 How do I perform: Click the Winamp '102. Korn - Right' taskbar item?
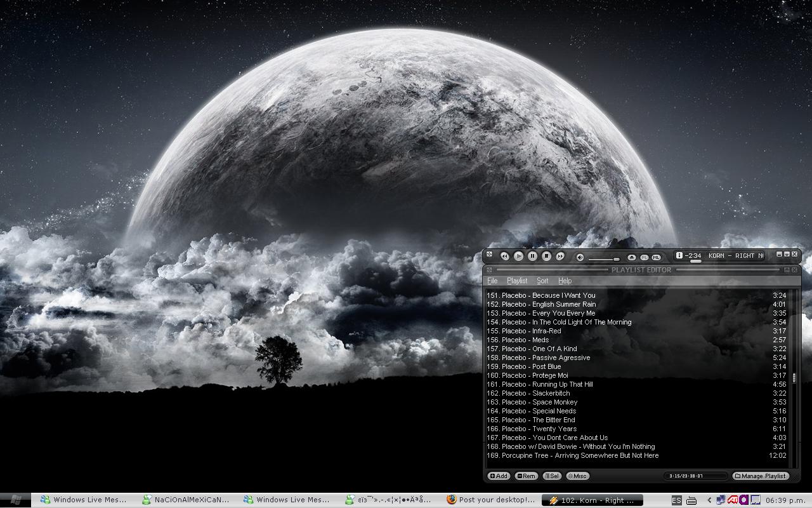click(x=592, y=500)
